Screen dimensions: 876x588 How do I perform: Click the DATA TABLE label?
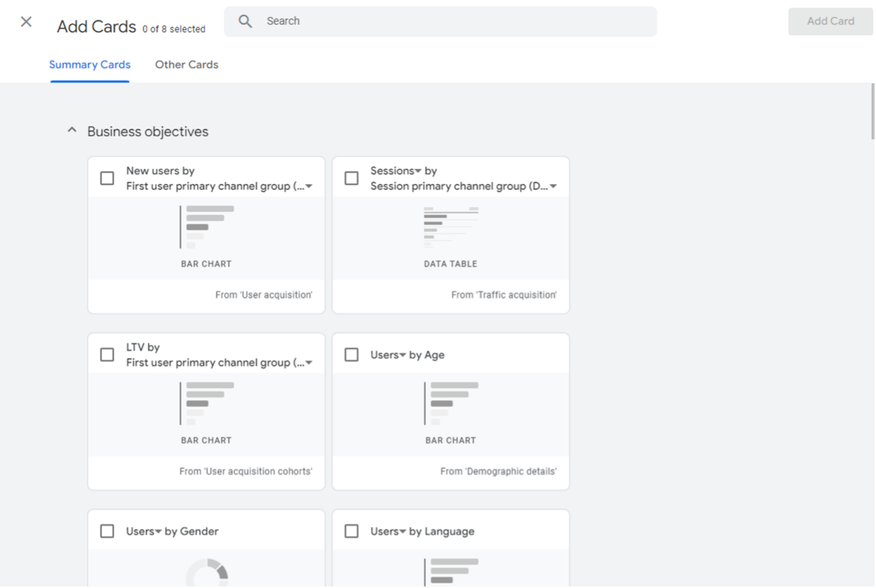(451, 264)
